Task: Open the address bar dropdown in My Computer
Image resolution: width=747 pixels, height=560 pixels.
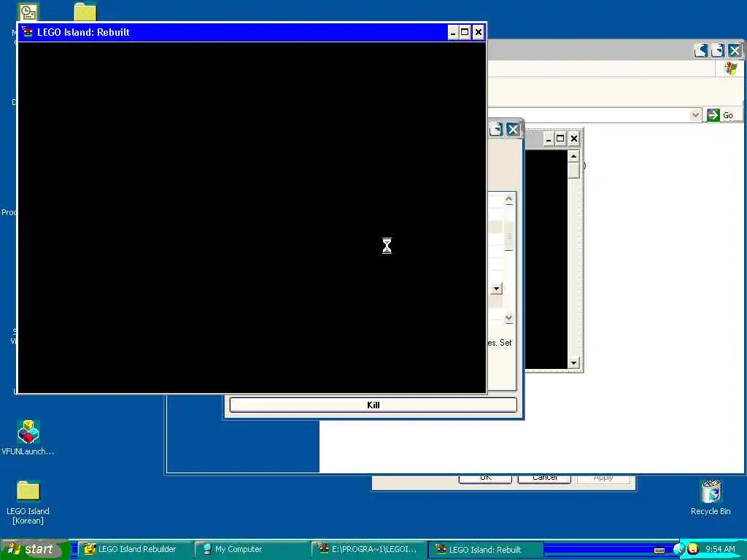Action: coord(695,114)
